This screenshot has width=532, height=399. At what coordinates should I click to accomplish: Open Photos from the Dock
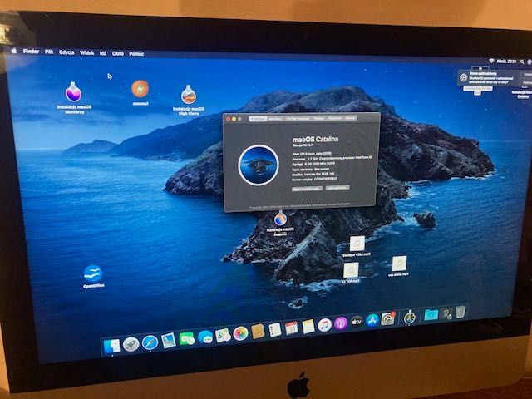[240, 333]
